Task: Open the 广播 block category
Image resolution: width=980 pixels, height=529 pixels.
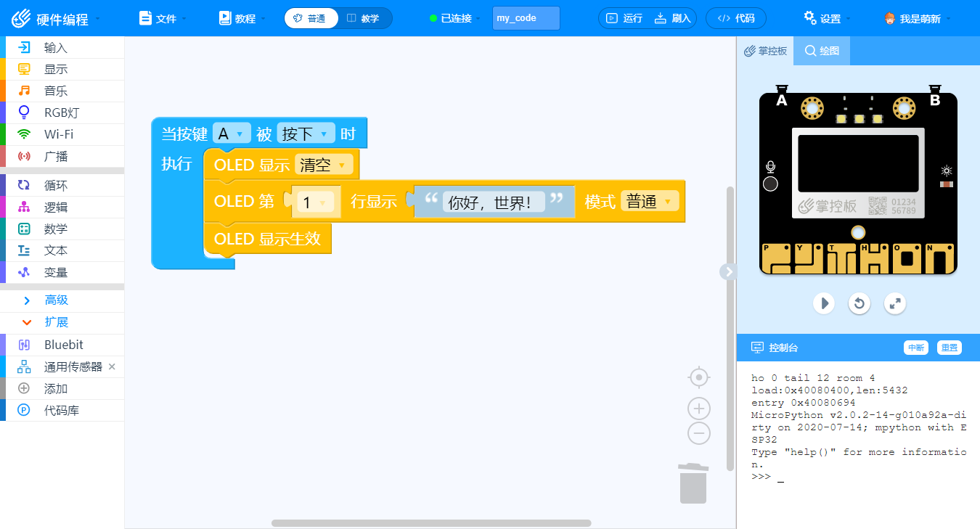Action: click(62, 157)
